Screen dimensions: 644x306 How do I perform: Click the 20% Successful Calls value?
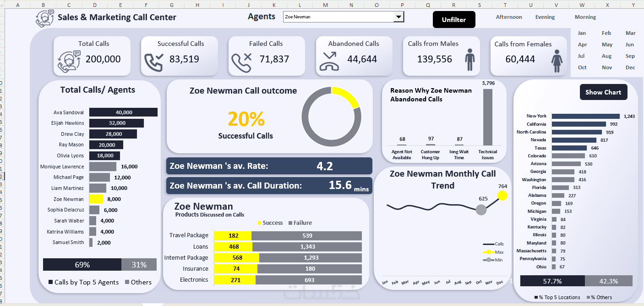(x=246, y=119)
